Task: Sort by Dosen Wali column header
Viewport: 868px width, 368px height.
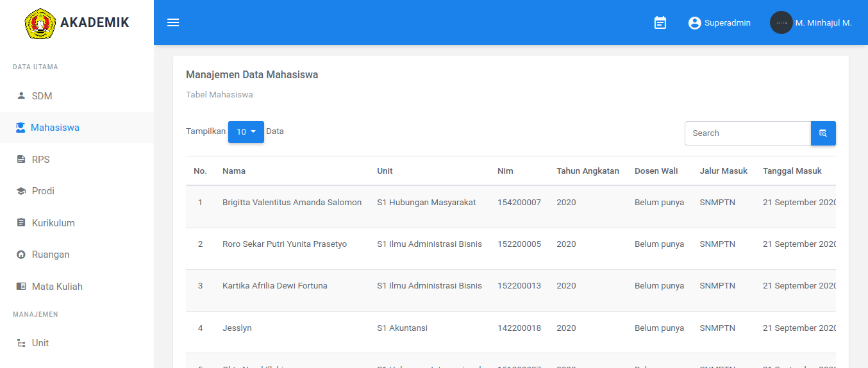Action: click(x=656, y=171)
